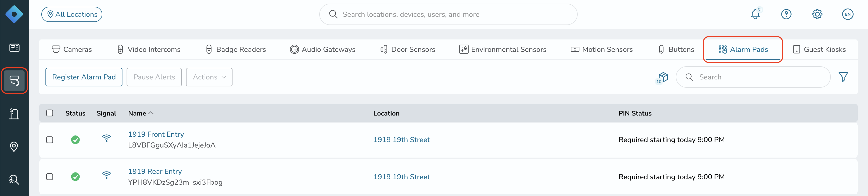Viewport: 868px width, 196px height.
Task: Open notifications bell with 51 alerts
Action: coord(756,14)
